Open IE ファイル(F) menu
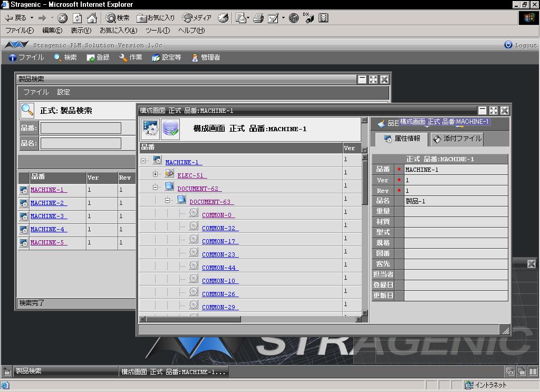The height and width of the screenshot is (392, 540). point(20,31)
